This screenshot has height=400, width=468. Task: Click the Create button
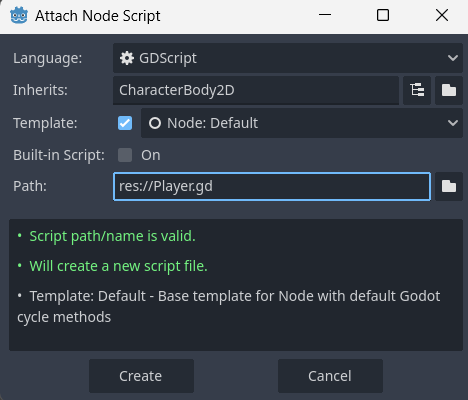pos(141,376)
